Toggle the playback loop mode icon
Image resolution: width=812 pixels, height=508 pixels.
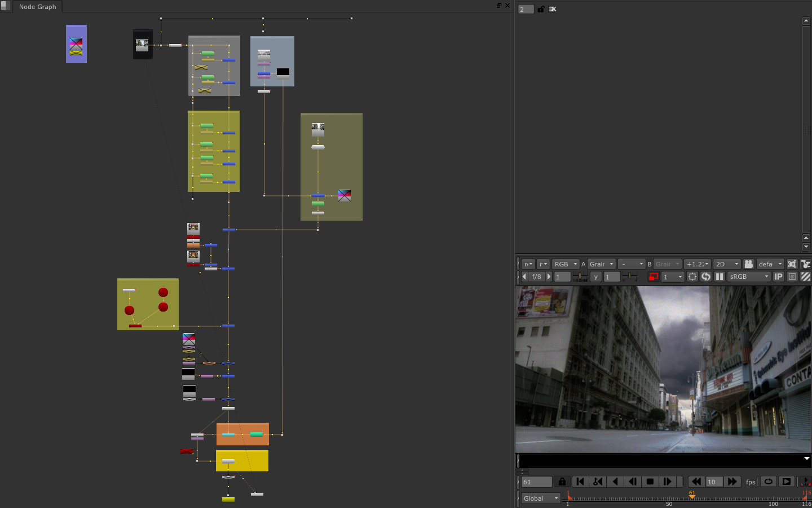pyautogui.click(x=769, y=481)
